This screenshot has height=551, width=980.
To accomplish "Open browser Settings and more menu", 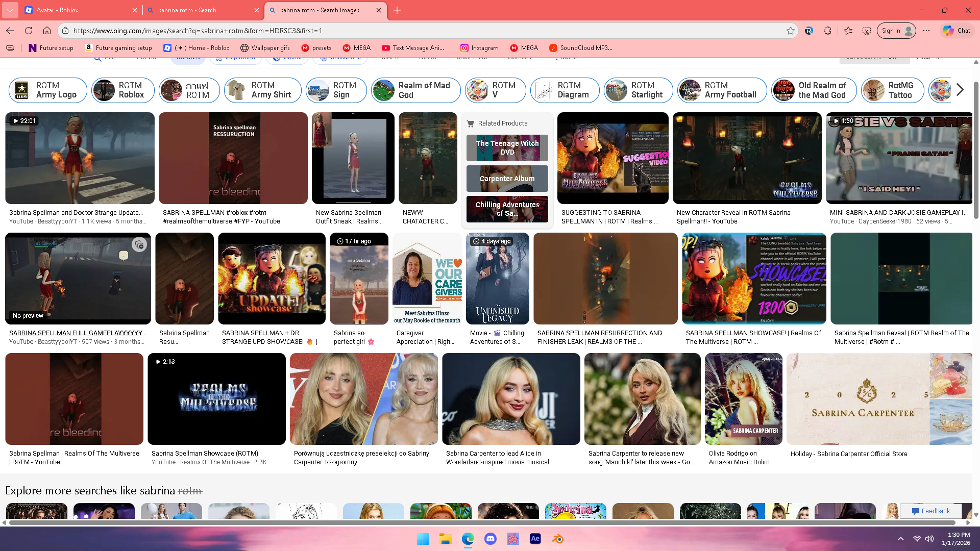I will tap(926, 31).
